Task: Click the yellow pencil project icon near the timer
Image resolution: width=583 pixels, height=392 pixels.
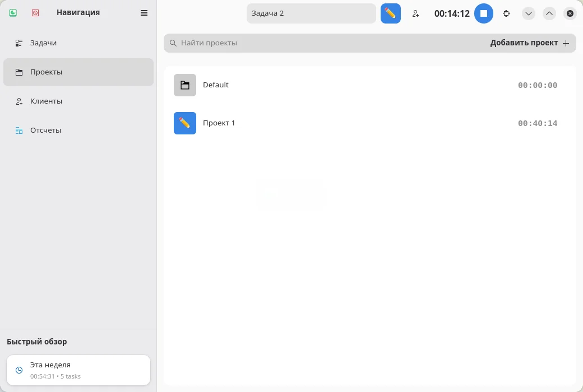Action: pyautogui.click(x=390, y=13)
